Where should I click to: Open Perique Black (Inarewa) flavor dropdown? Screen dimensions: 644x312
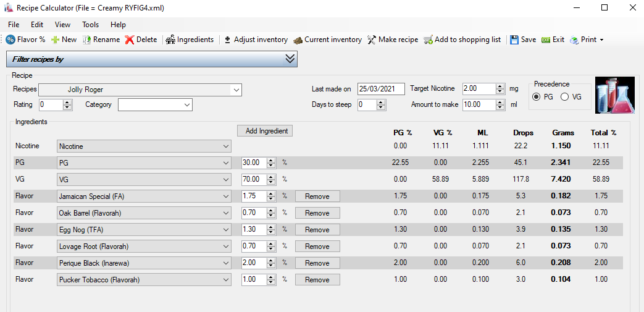[x=144, y=263]
